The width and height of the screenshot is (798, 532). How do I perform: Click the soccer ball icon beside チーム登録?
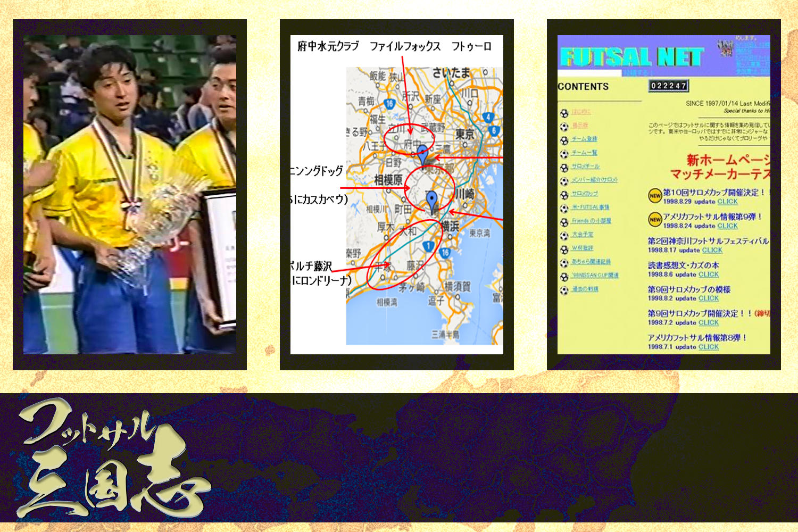(x=564, y=140)
